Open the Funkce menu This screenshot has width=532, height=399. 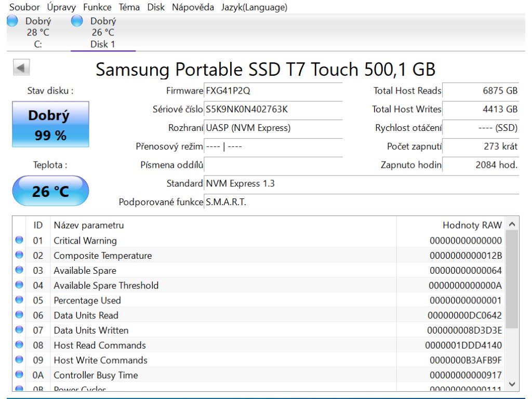[97, 7]
